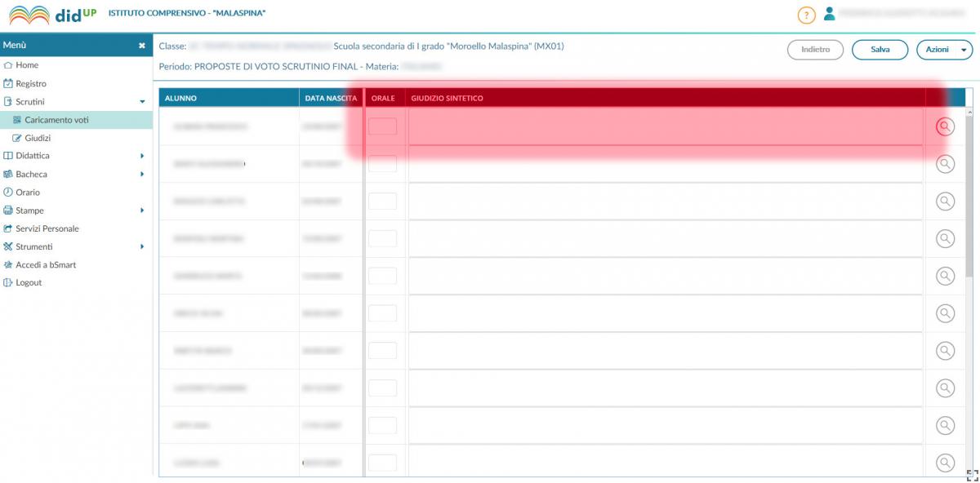Image resolution: width=980 pixels, height=483 pixels.
Task: Click the didUP logo
Action: point(53,15)
